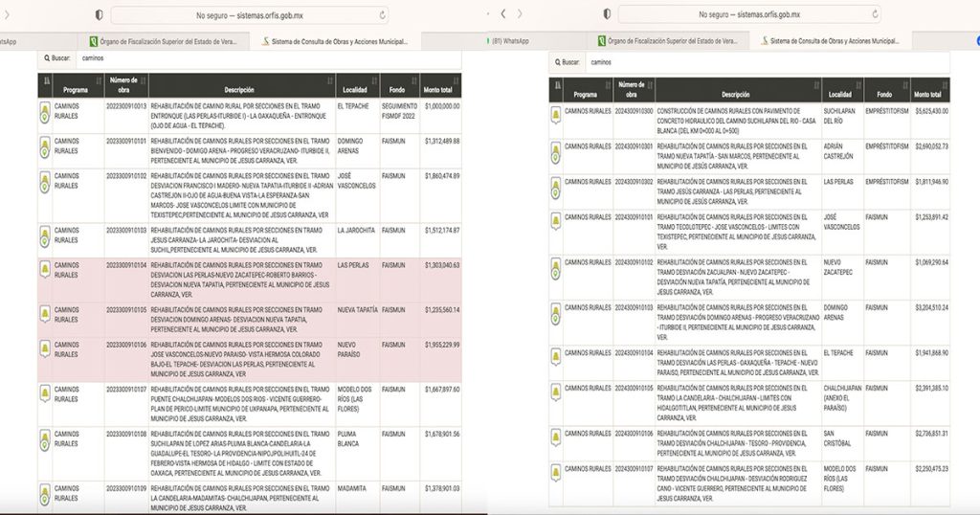Click row icon for obra 2023300910103, left window
This screenshot has width=980, height=515.
point(45,236)
